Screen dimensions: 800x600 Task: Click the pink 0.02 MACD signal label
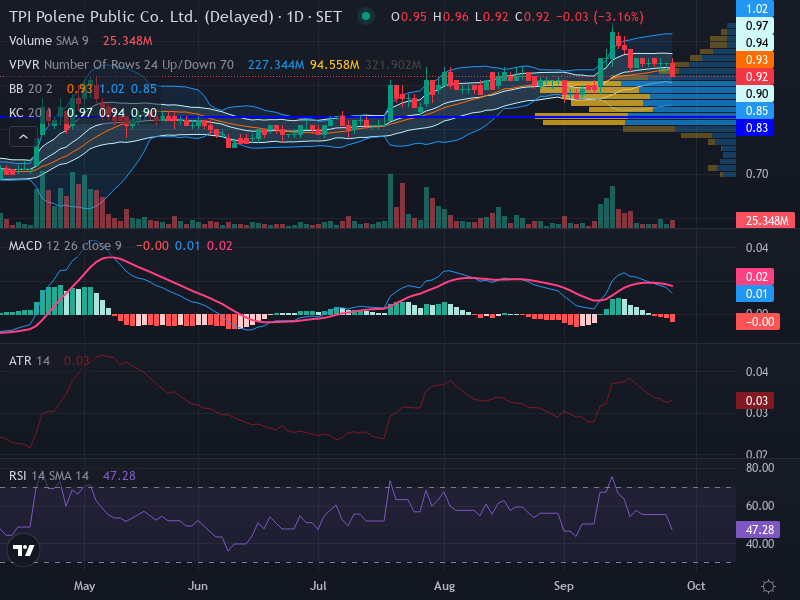click(x=756, y=277)
